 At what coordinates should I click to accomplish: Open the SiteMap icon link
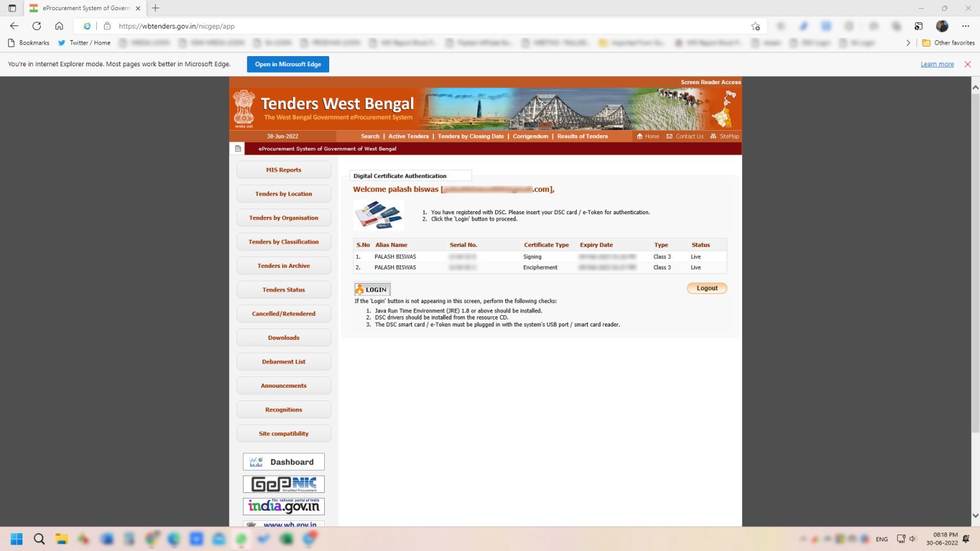tap(713, 136)
